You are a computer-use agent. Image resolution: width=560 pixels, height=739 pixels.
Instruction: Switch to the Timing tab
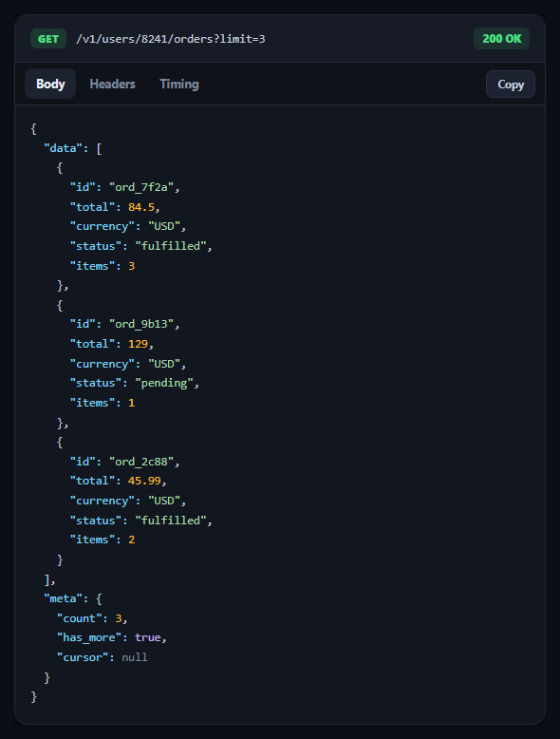pyautogui.click(x=179, y=85)
